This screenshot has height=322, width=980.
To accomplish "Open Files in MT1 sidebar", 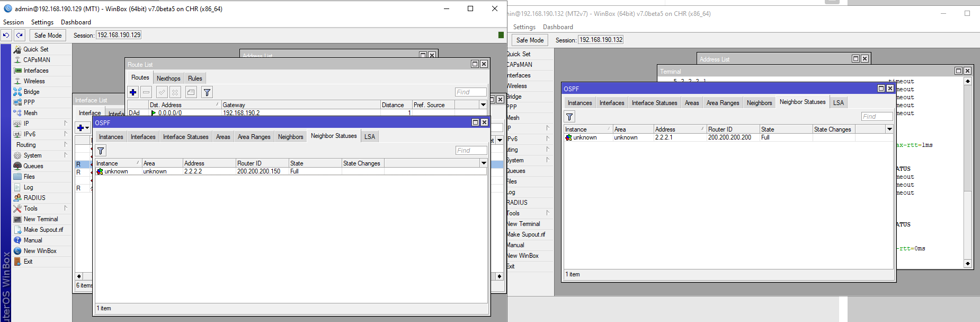I will pyautogui.click(x=29, y=177).
